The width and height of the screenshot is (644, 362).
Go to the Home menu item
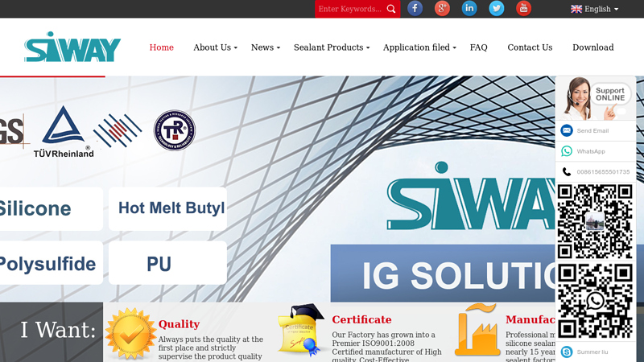[162, 47]
